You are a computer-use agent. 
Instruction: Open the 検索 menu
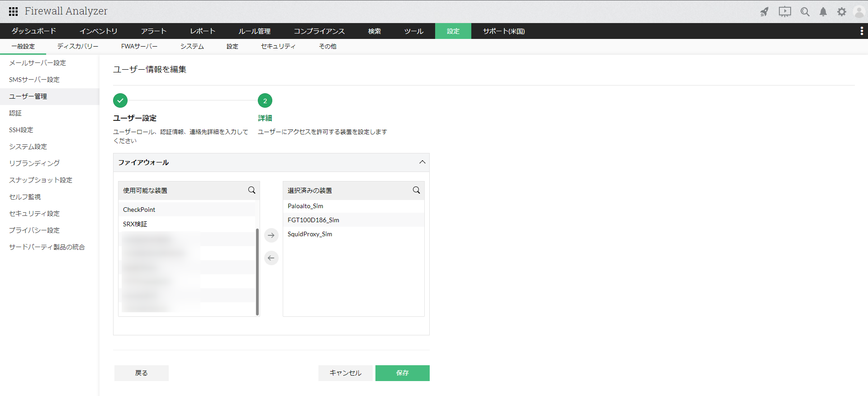[375, 31]
